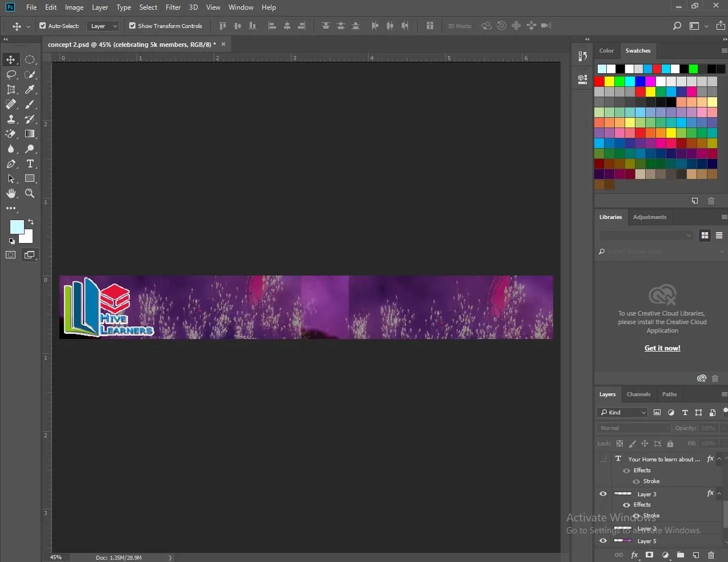Switch to the Channels tab
This screenshot has height=562, width=728.
(x=638, y=394)
